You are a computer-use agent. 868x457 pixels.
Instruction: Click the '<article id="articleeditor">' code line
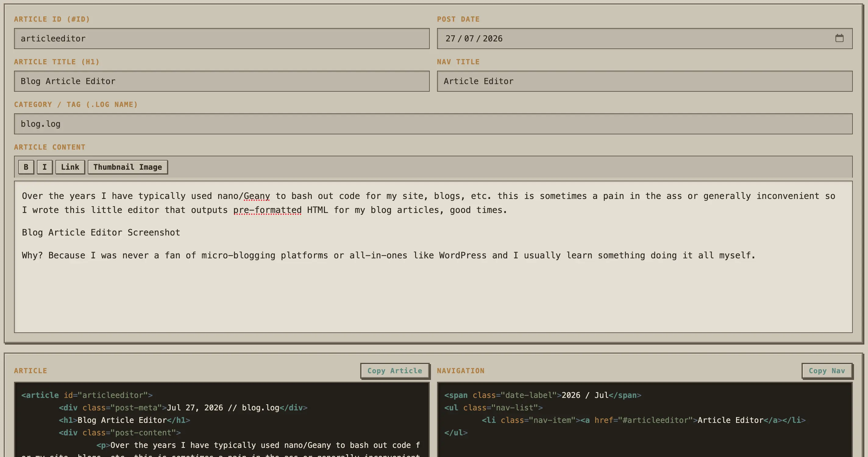[x=87, y=395]
